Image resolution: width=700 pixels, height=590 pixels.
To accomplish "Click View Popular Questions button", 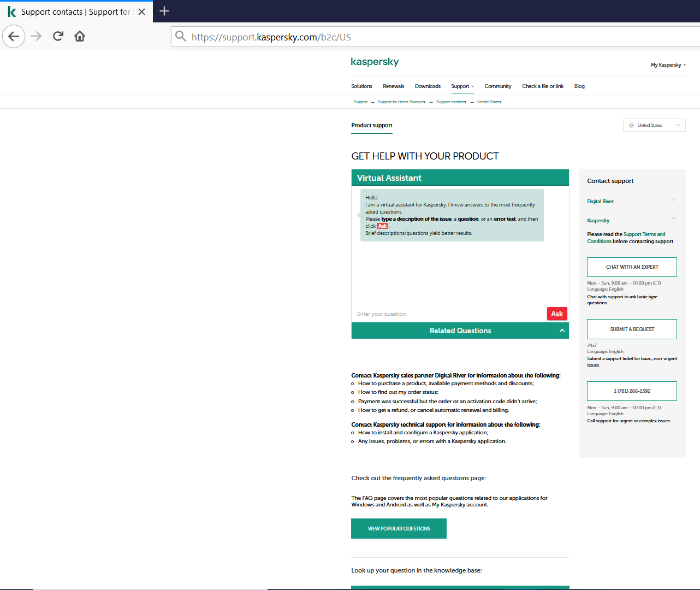I will [x=399, y=529].
